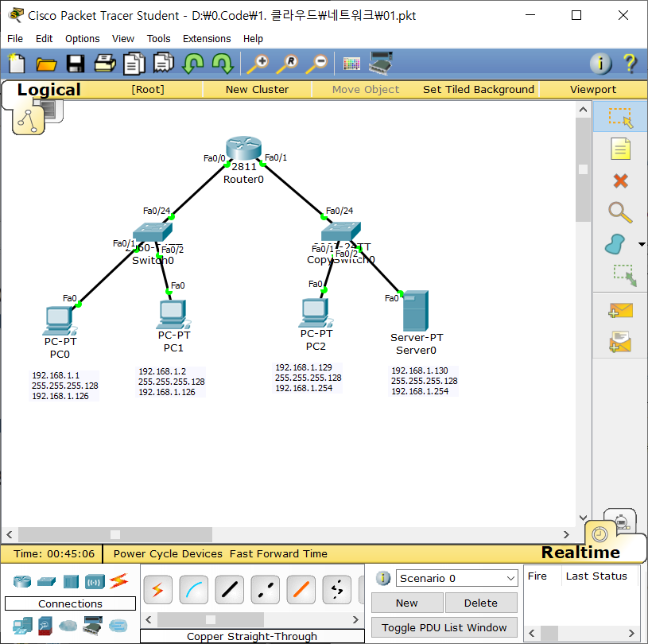Save the project with the floppy disk icon
648x644 pixels.
click(x=76, y=64)
